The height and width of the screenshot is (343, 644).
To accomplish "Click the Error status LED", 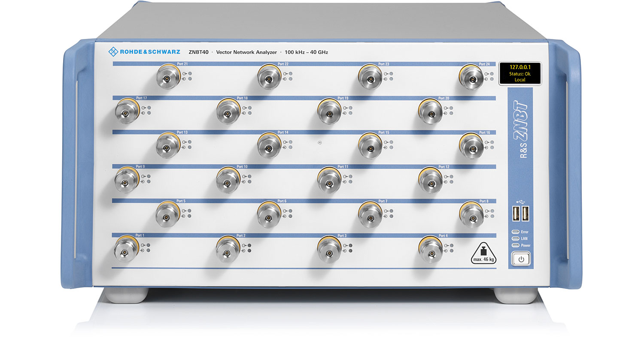I will [515, 232].
